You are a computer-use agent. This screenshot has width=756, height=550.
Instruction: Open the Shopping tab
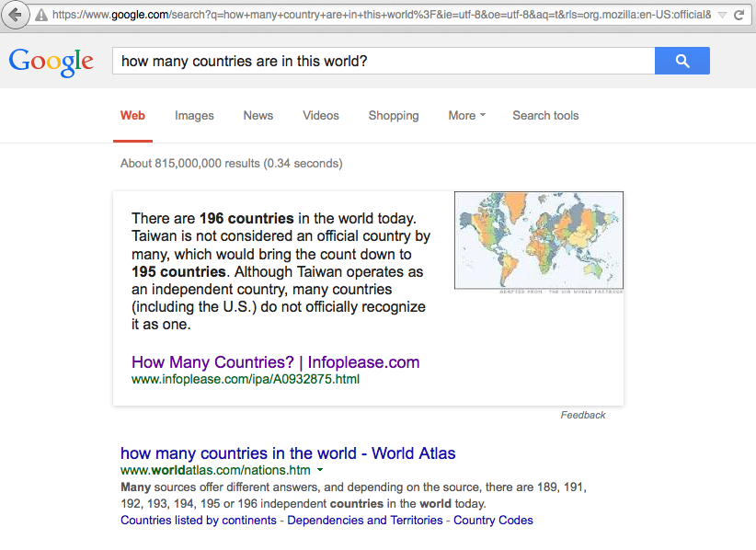point(394,116)
